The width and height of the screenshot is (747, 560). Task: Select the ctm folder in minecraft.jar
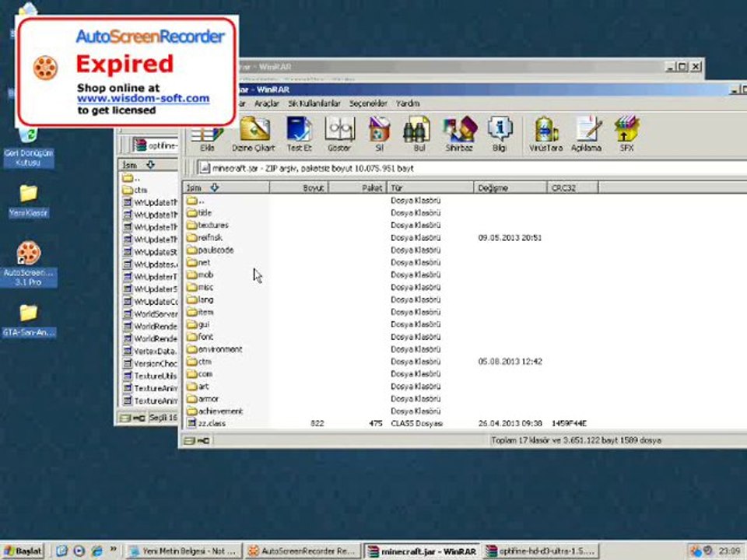[x=199, y=362]
